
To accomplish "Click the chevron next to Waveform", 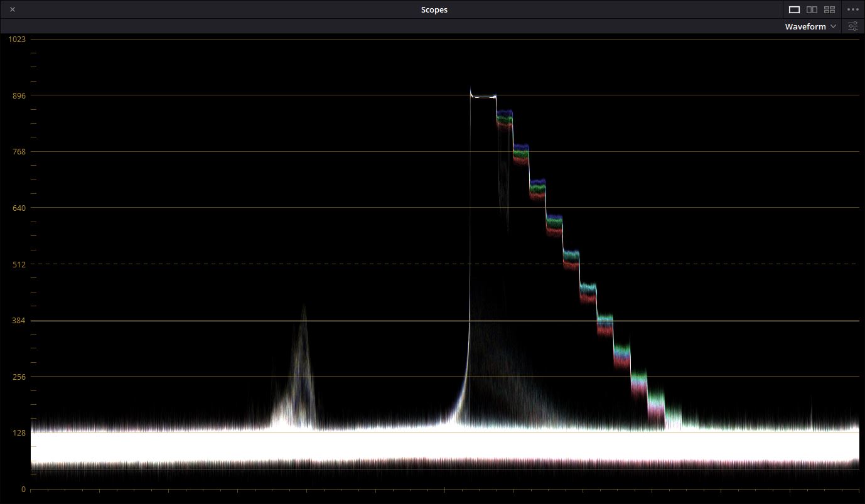I will [833, 26].
